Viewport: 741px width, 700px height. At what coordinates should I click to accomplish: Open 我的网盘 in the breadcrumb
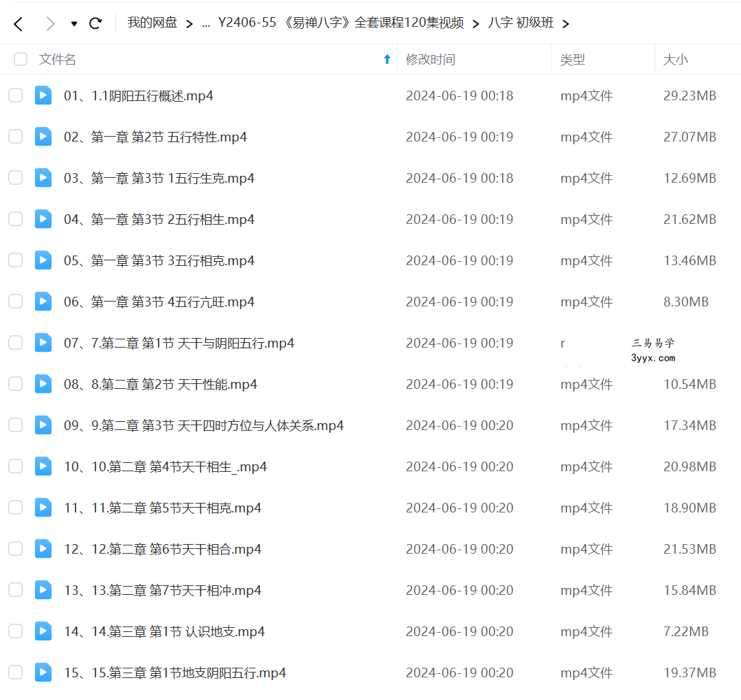[152, 23]
